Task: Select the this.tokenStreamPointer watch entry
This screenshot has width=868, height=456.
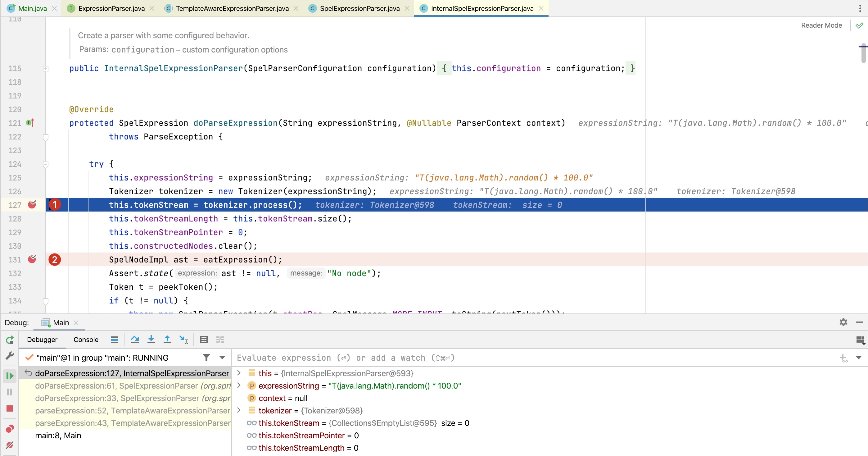Action: point(303,436)
